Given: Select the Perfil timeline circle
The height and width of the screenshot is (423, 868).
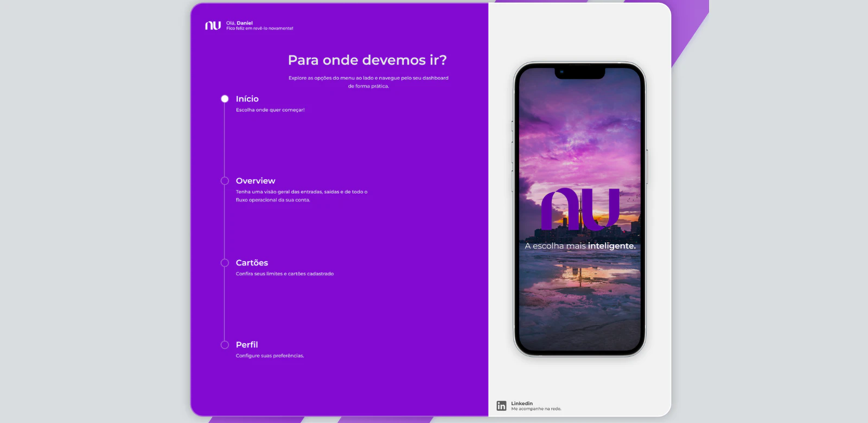Looking at the screenshot, I should coord(225,345).
